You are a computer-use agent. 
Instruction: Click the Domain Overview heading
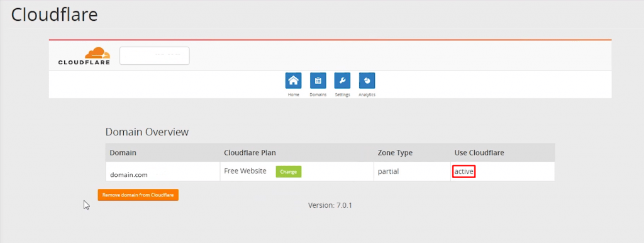pyautogui.click(x=147, y=132)
